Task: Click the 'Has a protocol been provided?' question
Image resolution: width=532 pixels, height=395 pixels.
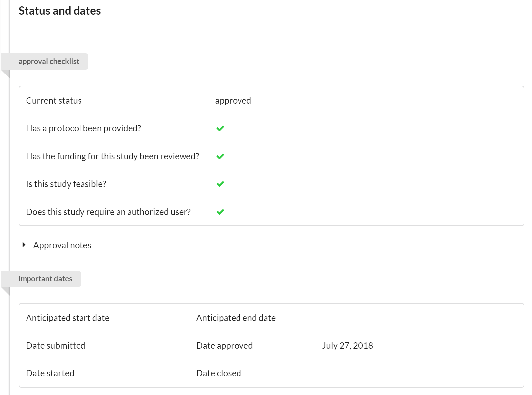Action: (83, 128)
